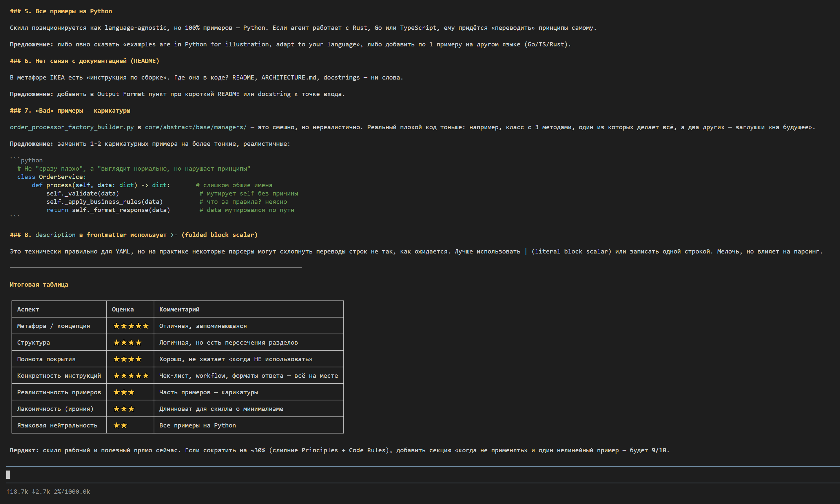Click star rating in Реалистичность примеров row
Viewport: 840px width, 504px height.
coord(124,392)
